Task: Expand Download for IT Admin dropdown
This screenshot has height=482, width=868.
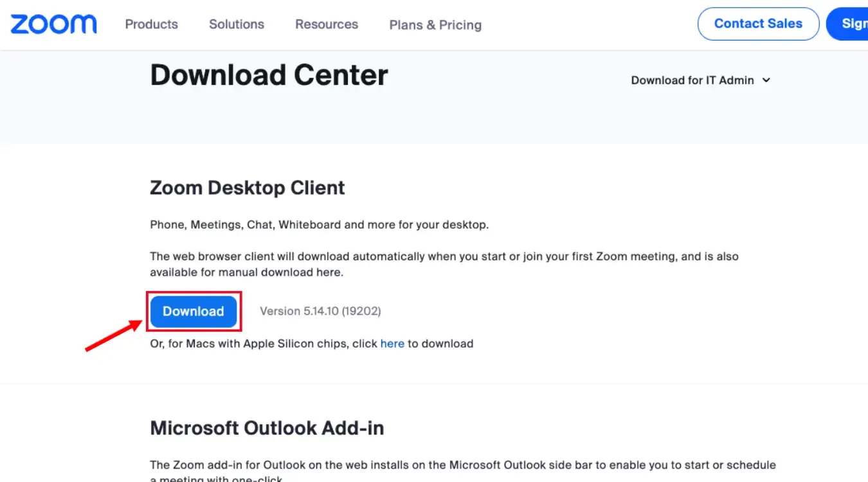Action: [x=701, y=80]
